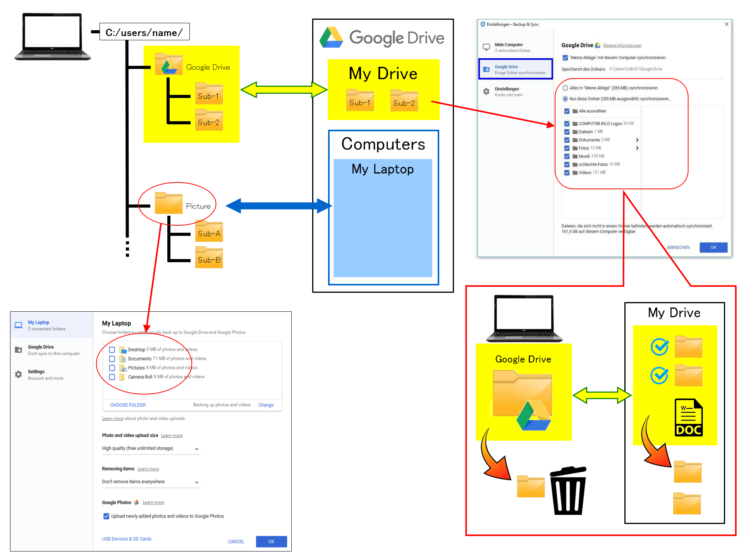This screenshot has height=560, width=746.
Task: Click the monitor icon beside Mein Computer
Action: coord(486,47)
